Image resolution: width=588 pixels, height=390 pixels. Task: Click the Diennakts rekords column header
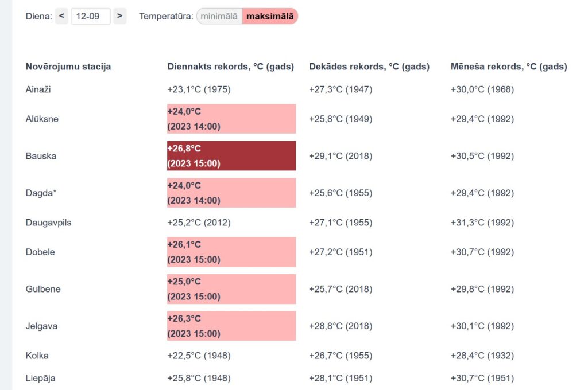pyautogui.click(x=230, y=67)
